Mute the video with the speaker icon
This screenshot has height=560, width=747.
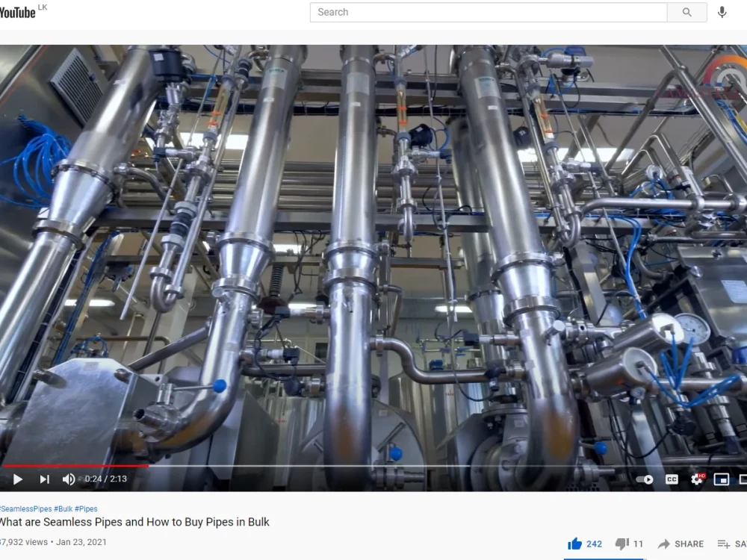click(x=69, y=479)
